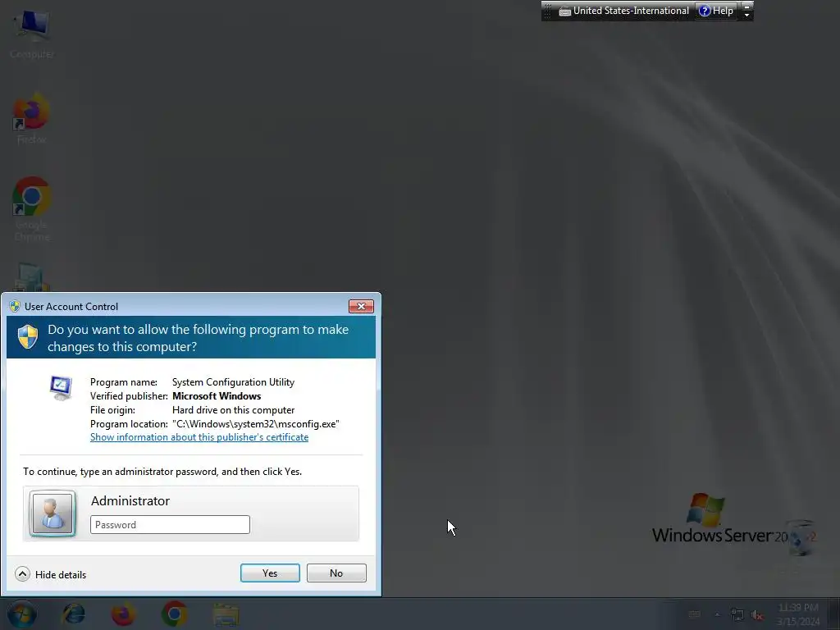
Task: Open the Start menu orb
Action: point(22,614)
